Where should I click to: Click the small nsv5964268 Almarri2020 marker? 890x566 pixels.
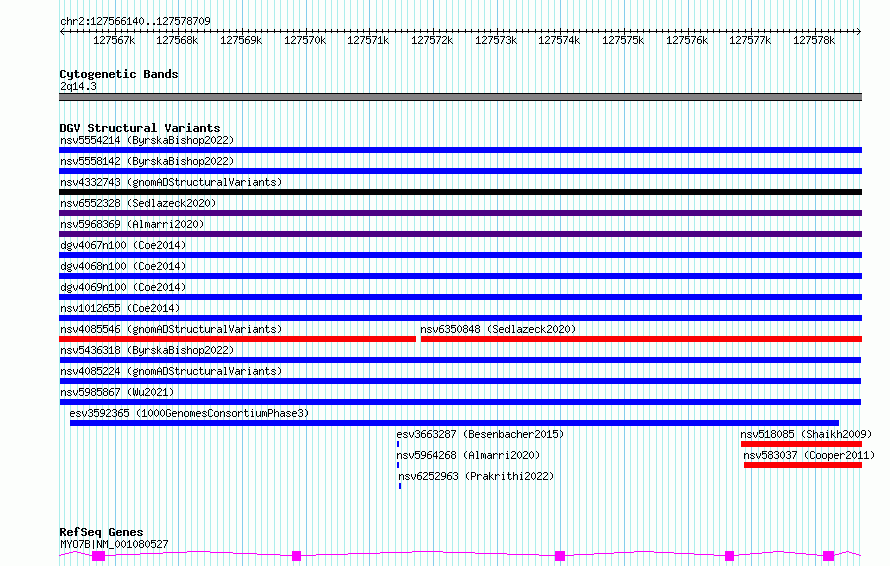398,465
